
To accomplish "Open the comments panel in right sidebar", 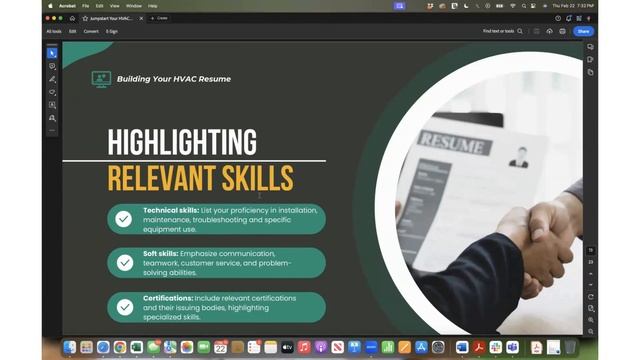I will (x=591, y=47).
